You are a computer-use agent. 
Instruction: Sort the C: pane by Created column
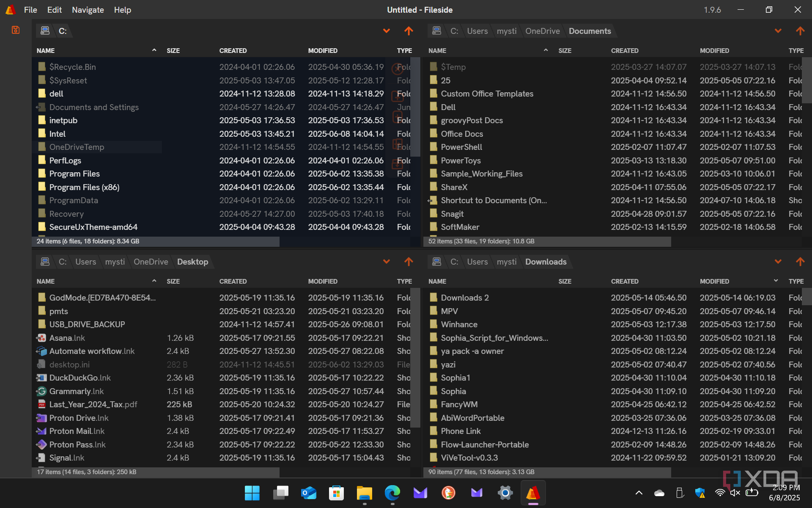233,50
